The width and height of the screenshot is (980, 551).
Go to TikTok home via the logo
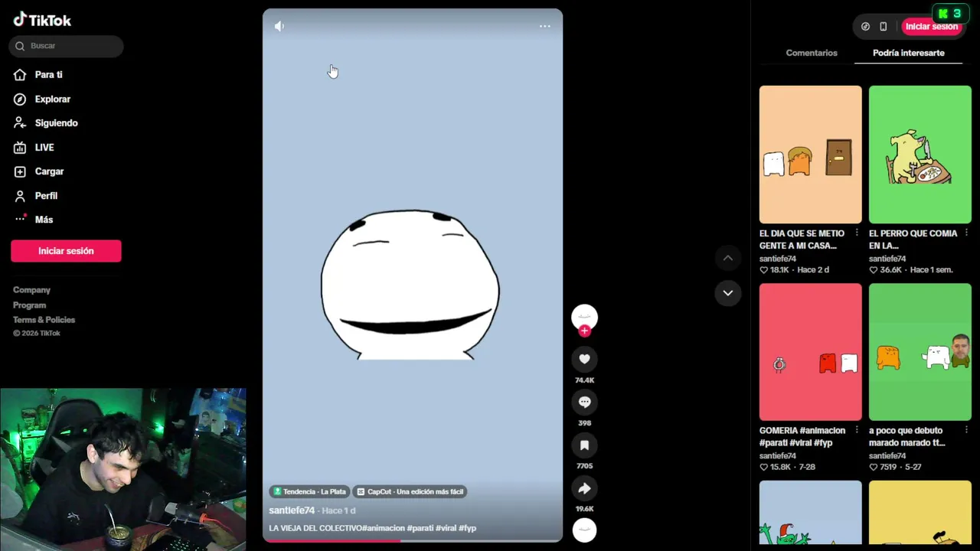pos(42,20)
